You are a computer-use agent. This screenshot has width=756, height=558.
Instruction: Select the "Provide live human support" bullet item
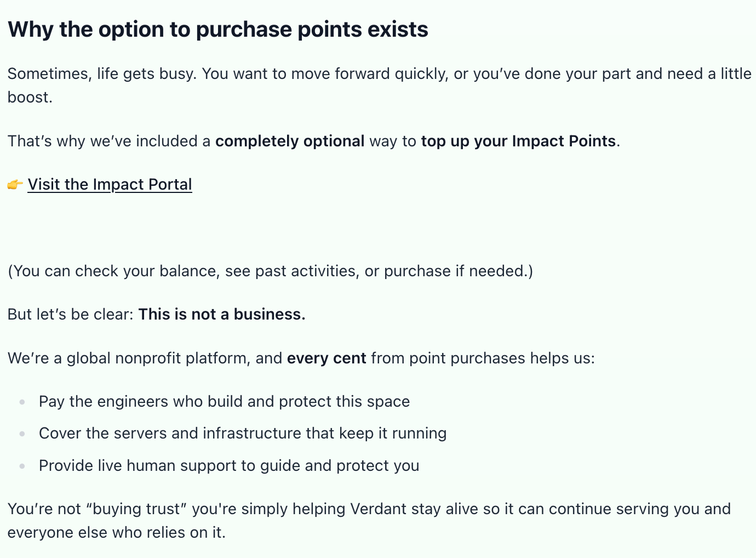pyautogui.click(x=229, y=466)
